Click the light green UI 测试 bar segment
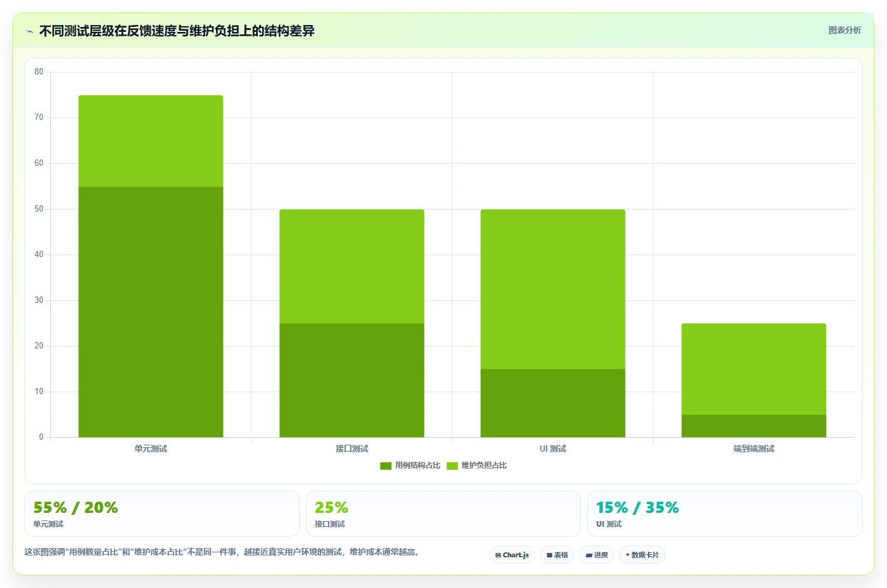Image resolution: width=887 pixels, height=588 pixels. (553, 289)
